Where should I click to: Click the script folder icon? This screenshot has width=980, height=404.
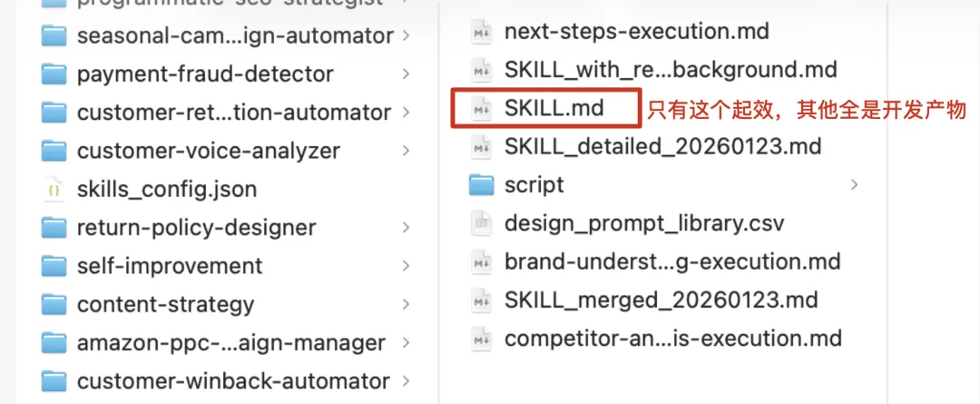[x=481, y=185]
